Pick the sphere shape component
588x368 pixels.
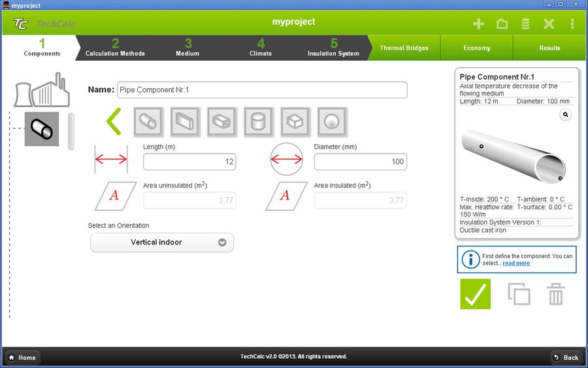coord(332,122)
